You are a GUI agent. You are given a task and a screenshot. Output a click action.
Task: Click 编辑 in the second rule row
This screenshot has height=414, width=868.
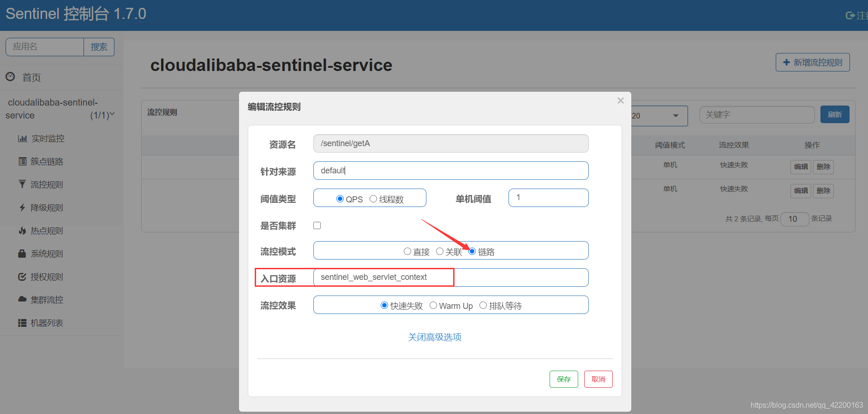pyautogui.click(x=801, y=190)
